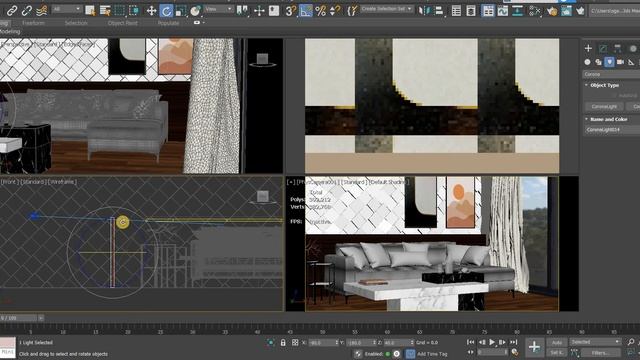This screenshot has height=360, width=640.
Task: Toggle the Selection Lock padlock
Action: 283,343
